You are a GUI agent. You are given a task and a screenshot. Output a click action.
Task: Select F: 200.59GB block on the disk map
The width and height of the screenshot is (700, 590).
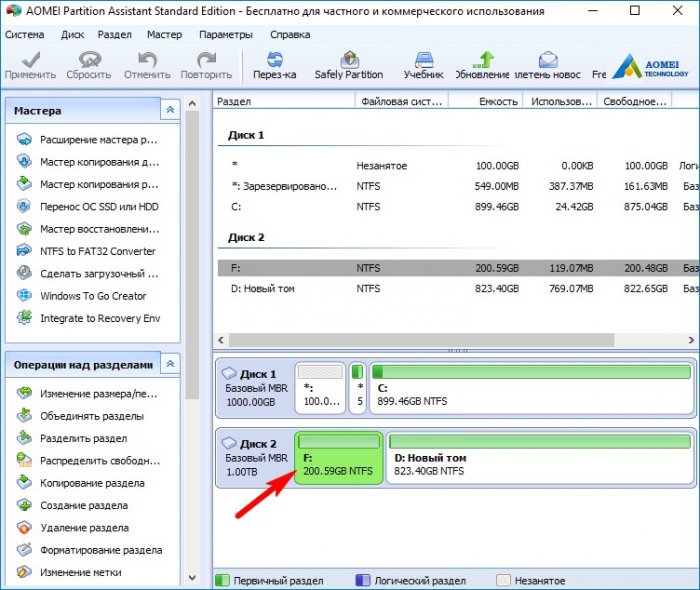click(x=339, y=458)
